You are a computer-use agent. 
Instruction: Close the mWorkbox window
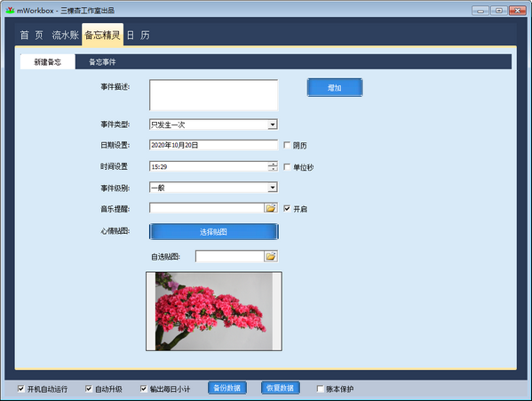point(518,11)
